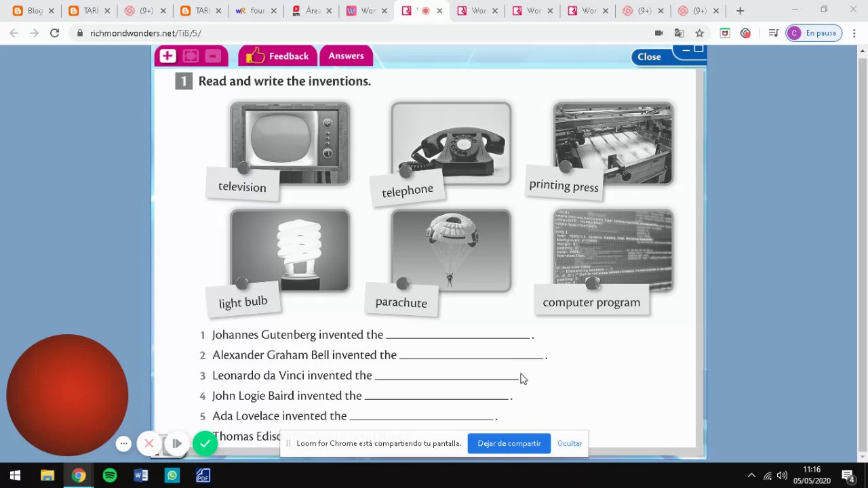This screenshot has width=868, height=488.
Task: Open Loom recording options three-dots menu
Action: click(123, 444)
